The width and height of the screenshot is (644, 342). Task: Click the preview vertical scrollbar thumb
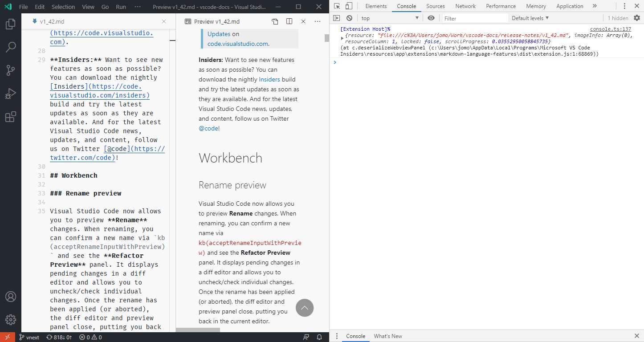coord(327,38)
